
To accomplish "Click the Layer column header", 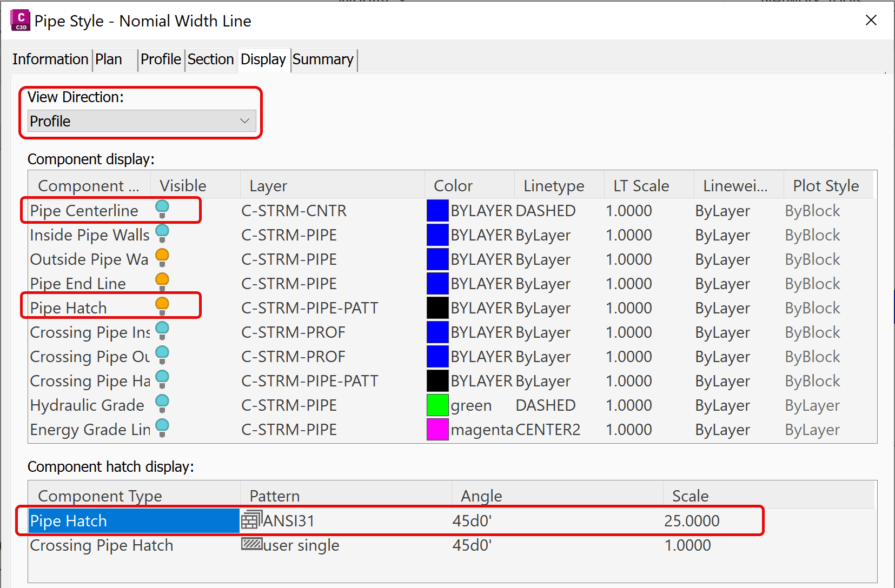I will point(332,185).
